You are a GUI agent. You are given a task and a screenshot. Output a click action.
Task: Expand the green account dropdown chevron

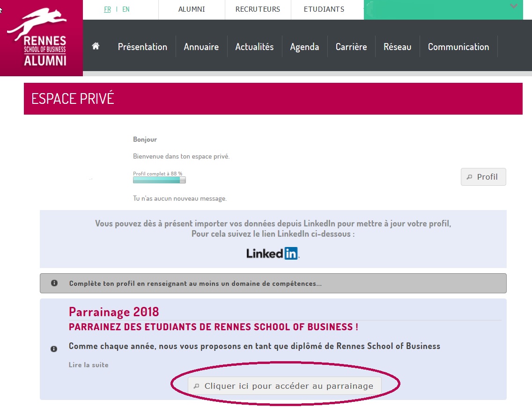click(x=514, y=7)
